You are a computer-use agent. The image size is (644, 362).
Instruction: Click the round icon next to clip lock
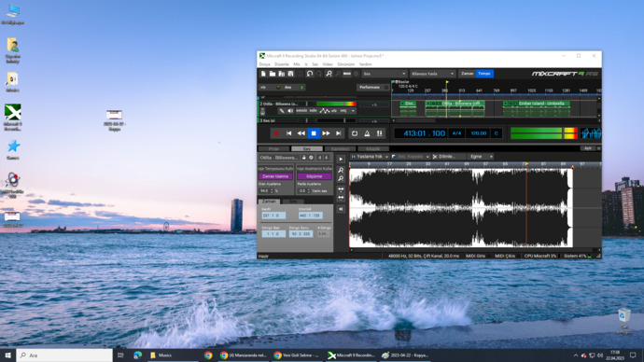311,158
